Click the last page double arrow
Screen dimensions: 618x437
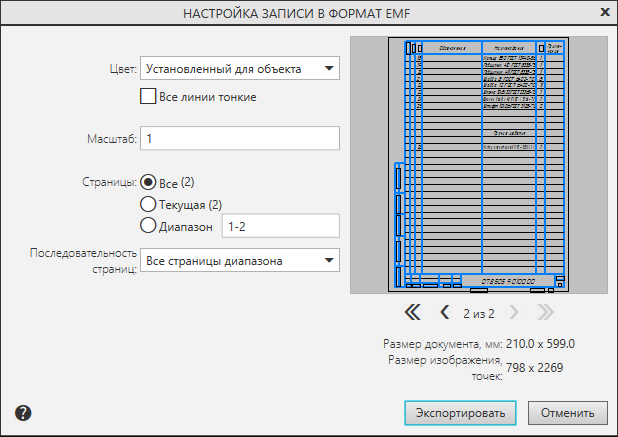pyautogui.click(x=545, y=313)
